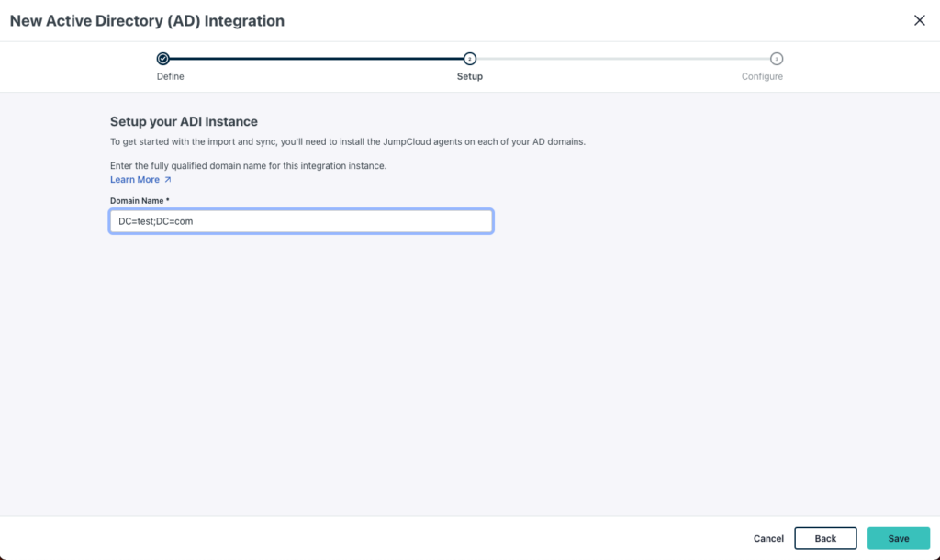
Task: Click the filled progress line between Define and Setup
Action: [x=316, y=59]
